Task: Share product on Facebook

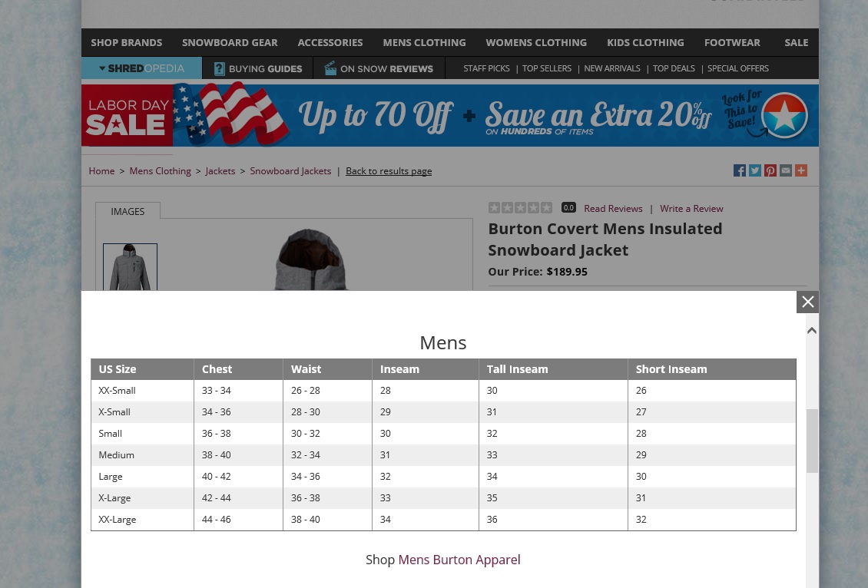Action: pyautogui.click(x=739, y=170)
